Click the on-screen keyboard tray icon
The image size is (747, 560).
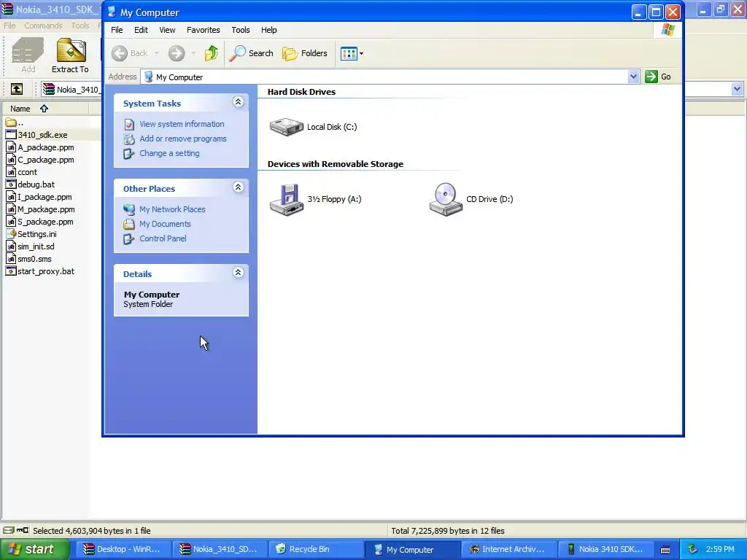pos(665,550)
